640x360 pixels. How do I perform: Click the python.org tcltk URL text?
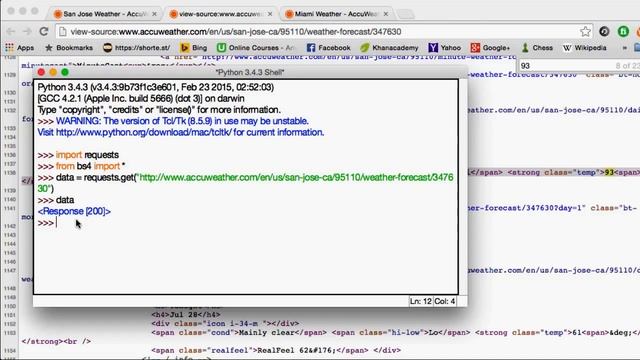(x=144, y=132)
